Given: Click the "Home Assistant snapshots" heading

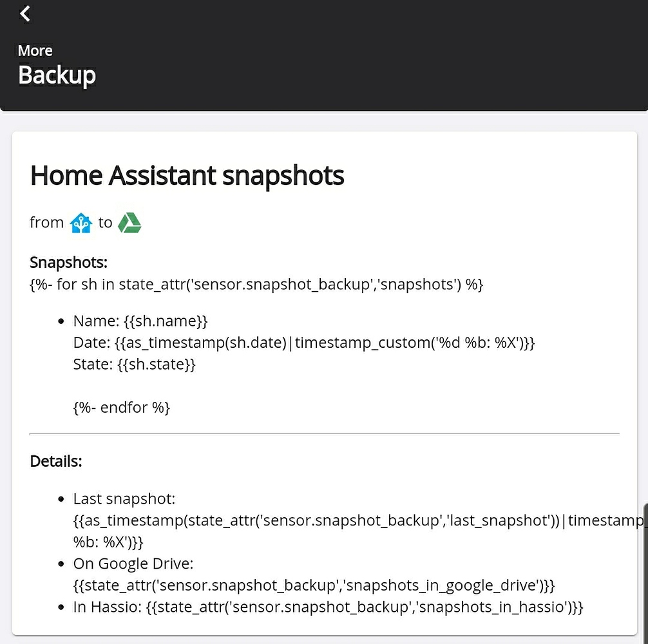Looking at the screenshot, I should point(187,176).
